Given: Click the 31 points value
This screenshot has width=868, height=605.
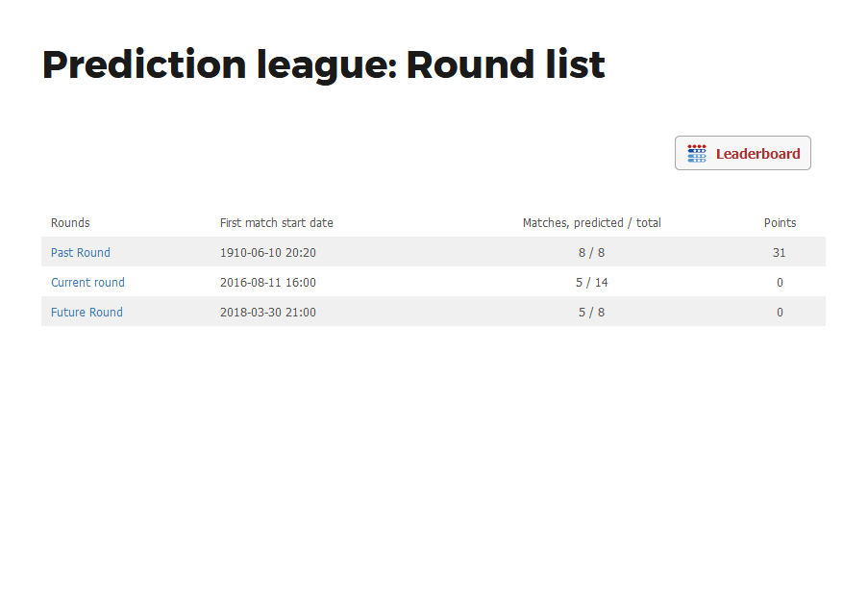Looking at the screenshot, I should click(779, 253).
